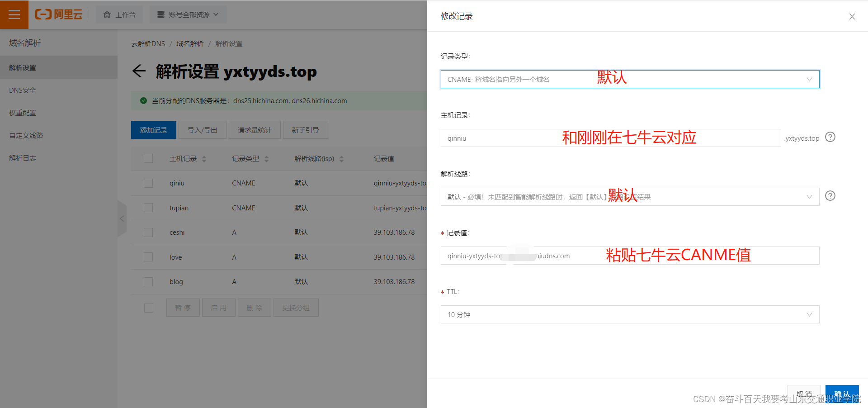Viewport: 868px width, 408px height.
Task: Open the 记录类型 CNAME dropdown
Action: 630,79
